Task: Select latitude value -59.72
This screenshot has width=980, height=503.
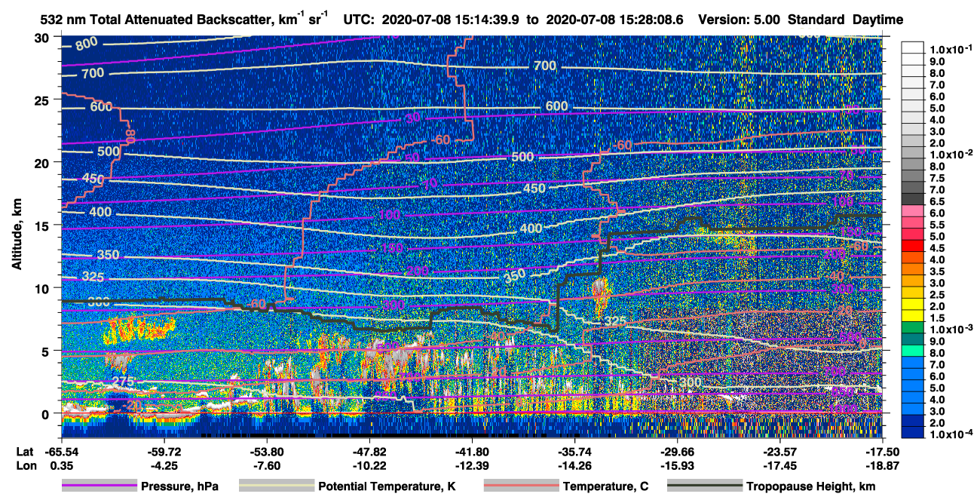Action: point(164,452)
